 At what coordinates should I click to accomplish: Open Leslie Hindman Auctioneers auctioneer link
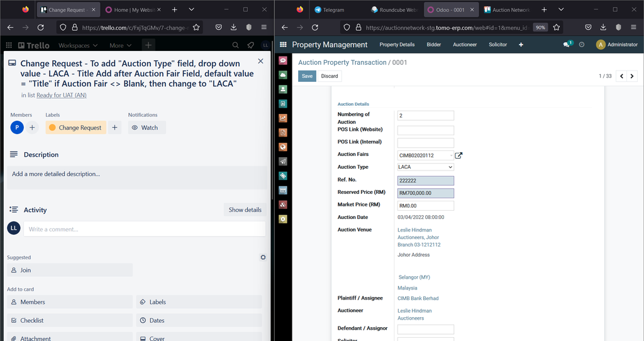coord(414,315)
